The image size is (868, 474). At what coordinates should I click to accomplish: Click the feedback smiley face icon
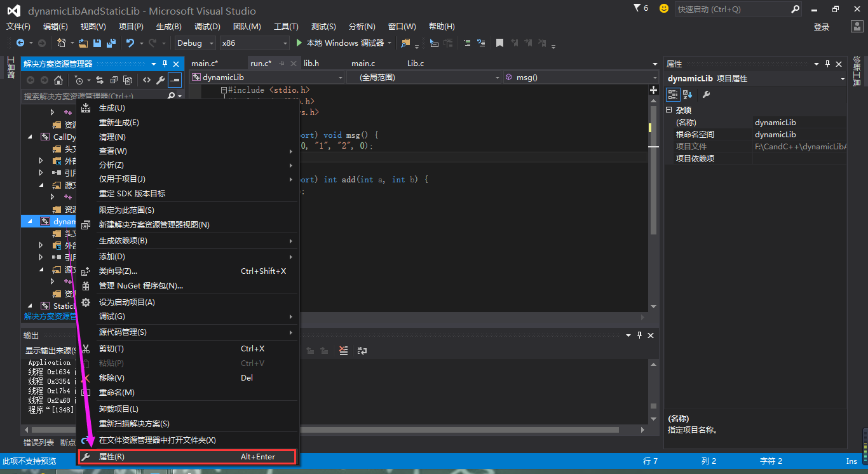[664, 9]
